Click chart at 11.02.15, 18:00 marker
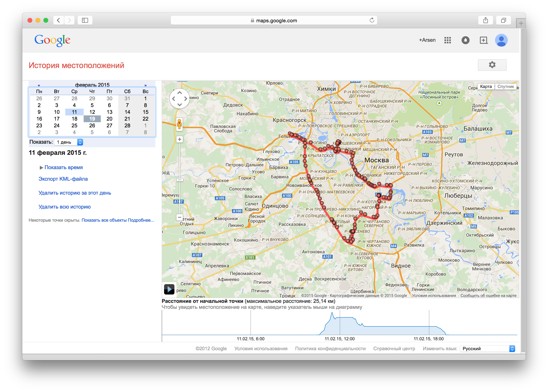 pyautogui.click(x=429, y=323)
